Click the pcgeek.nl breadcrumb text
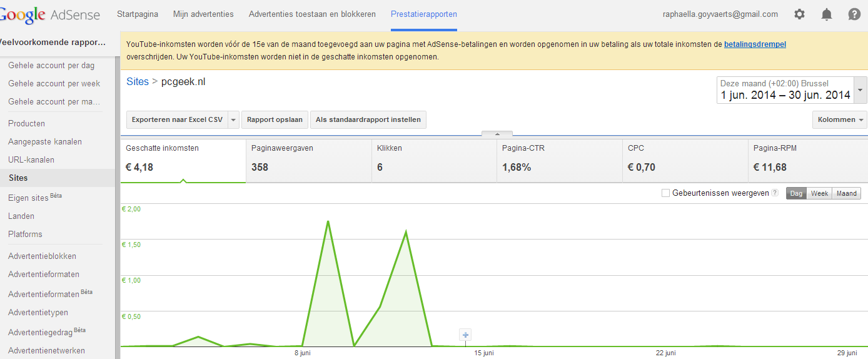The height and width of the screenshot is (359, 868). point(183,81)
